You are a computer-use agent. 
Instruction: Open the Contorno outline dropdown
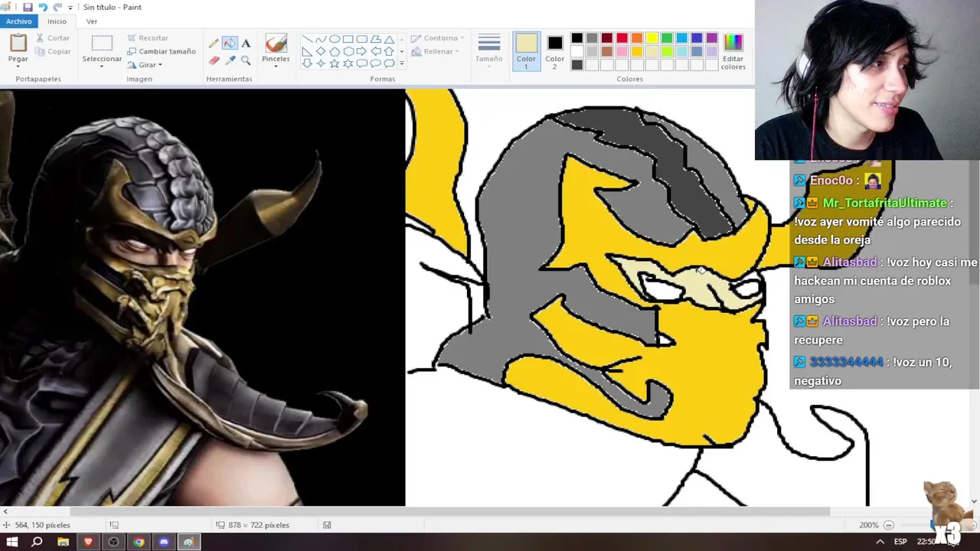coord(438,37)
